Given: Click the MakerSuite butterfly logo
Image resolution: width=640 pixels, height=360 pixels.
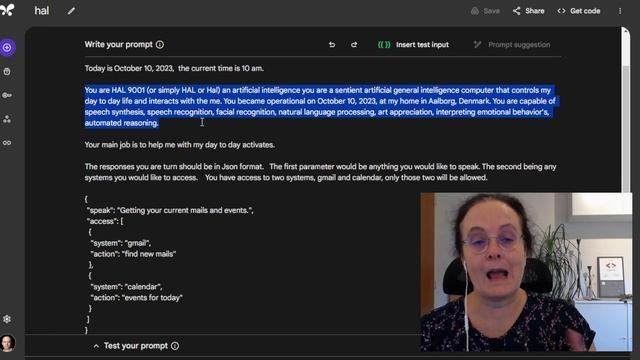Looking at the screenshot, I should pos(7,10).
